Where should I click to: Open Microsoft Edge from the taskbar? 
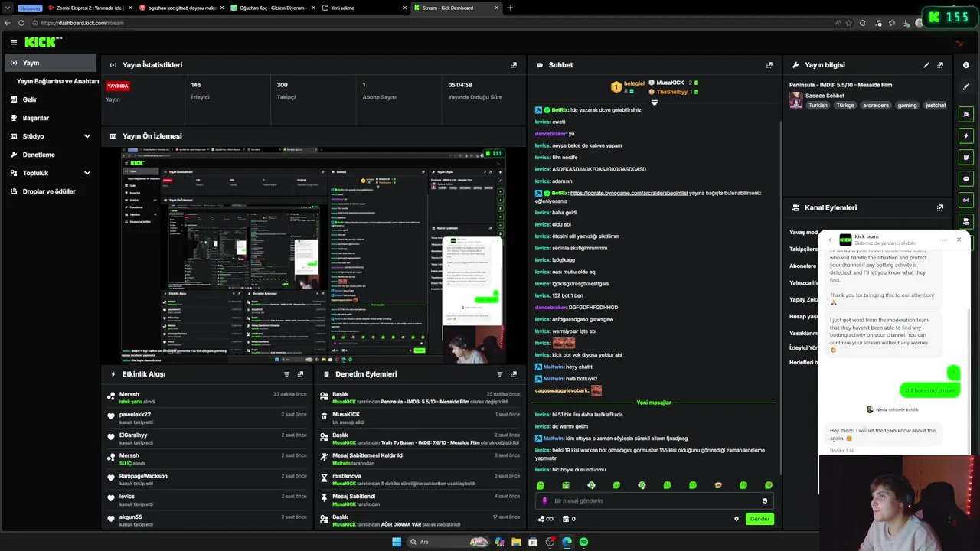567,542
